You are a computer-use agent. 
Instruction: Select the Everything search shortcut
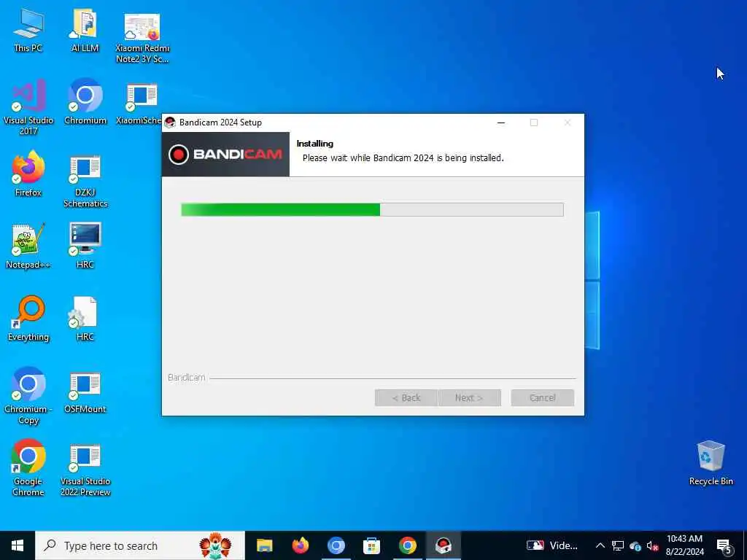coord(28,318)
